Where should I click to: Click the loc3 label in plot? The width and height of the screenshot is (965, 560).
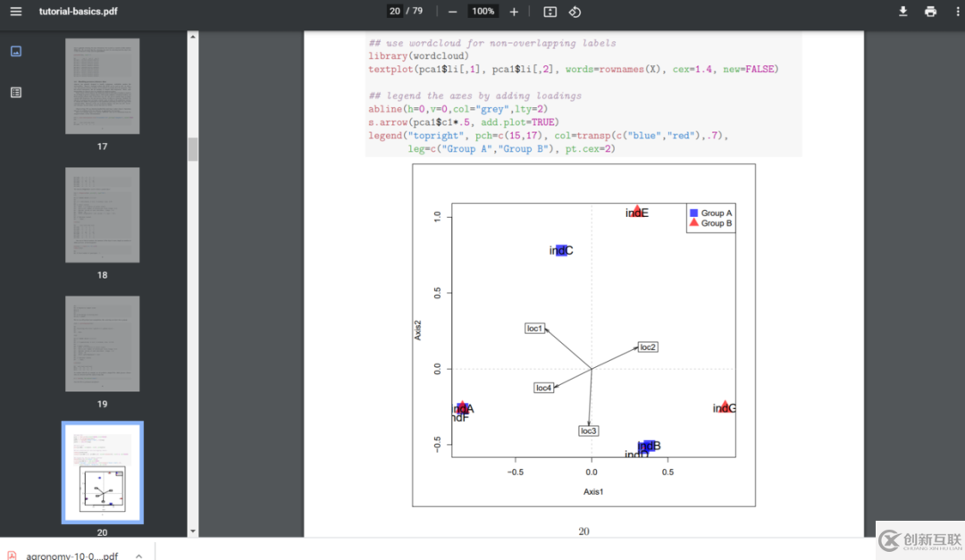pos(588,430)
